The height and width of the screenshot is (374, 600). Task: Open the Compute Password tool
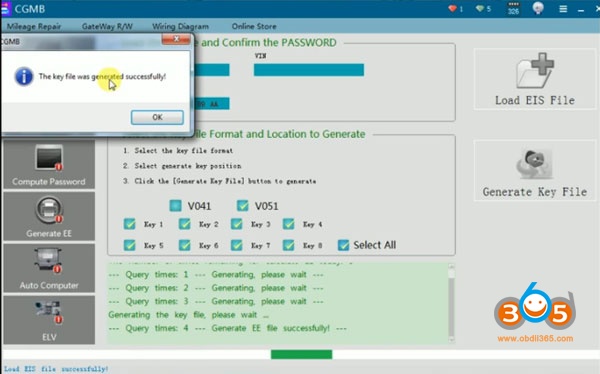point(49,165)
